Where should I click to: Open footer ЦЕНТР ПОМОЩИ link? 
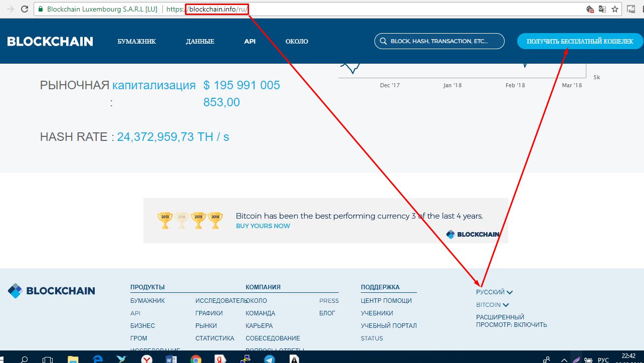pyautogui.click(x=386, y=301)
